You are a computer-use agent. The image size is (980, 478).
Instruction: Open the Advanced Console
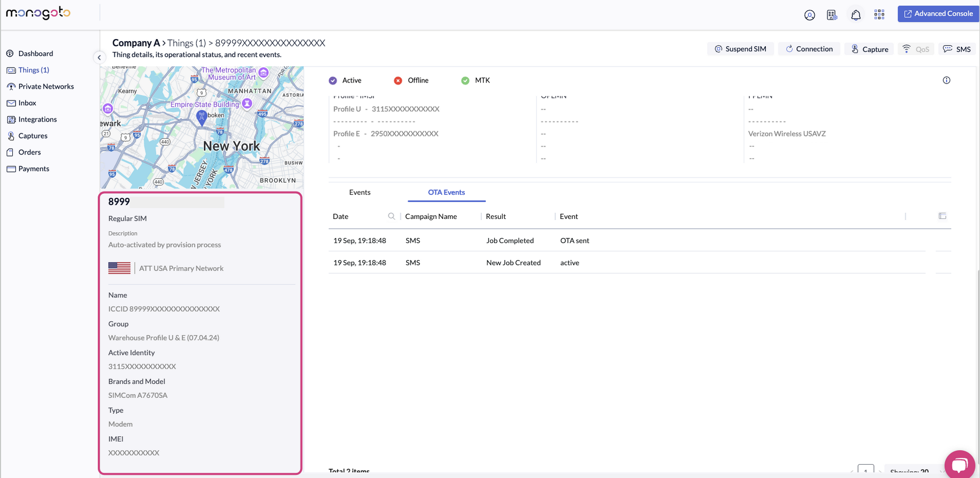938,14
